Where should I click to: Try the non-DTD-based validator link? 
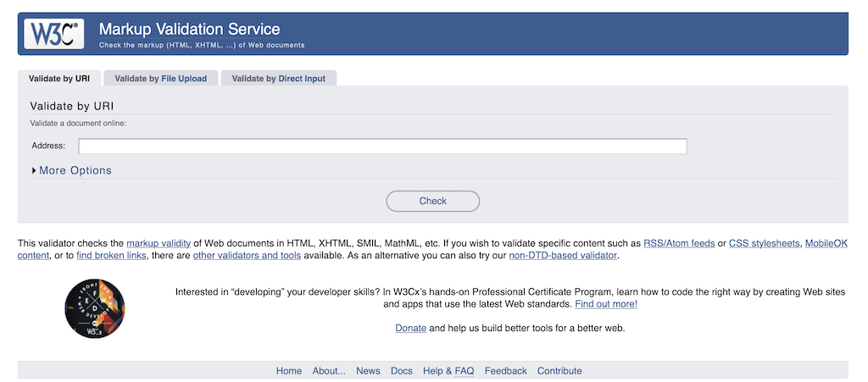click(563, 256)
